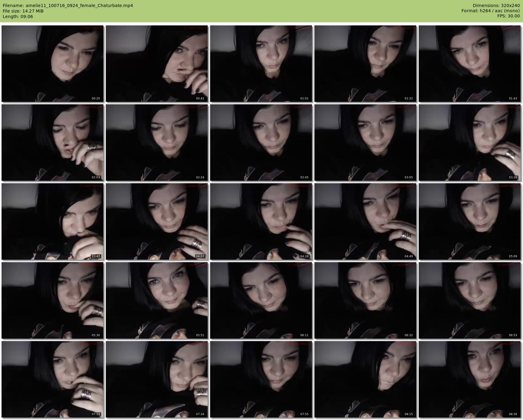Select the thumbnail stamped 00:20
This screenshot has width=523, height=420.
coord(52,64)
